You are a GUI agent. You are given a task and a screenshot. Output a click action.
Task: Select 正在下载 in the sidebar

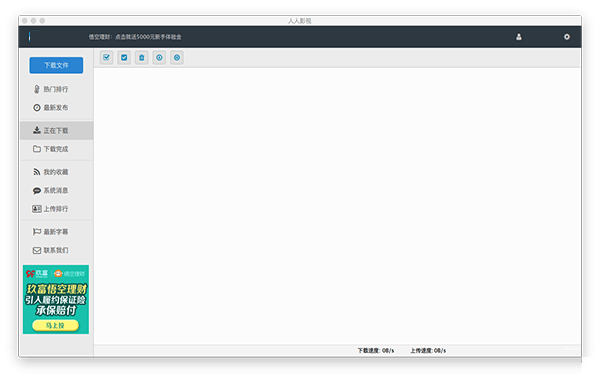pos(56,130)
